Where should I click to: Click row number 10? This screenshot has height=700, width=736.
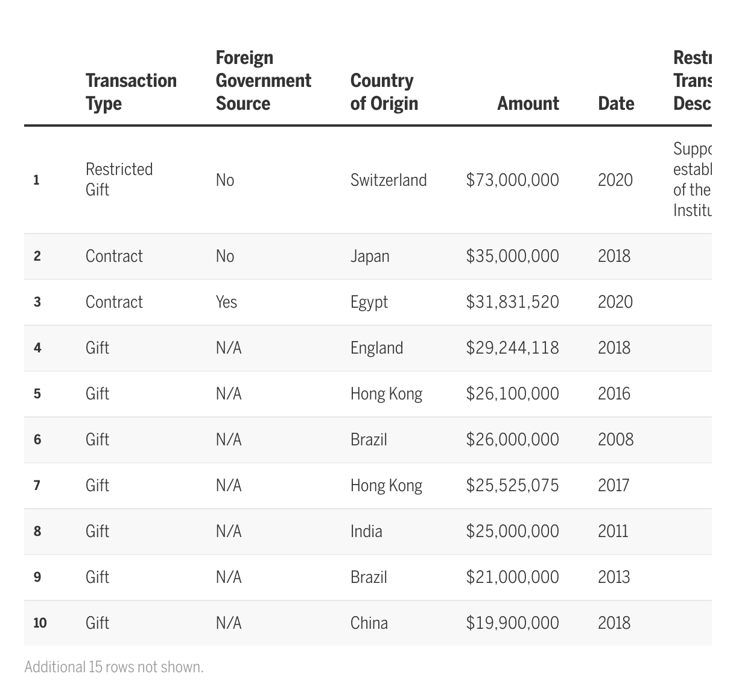40,623
